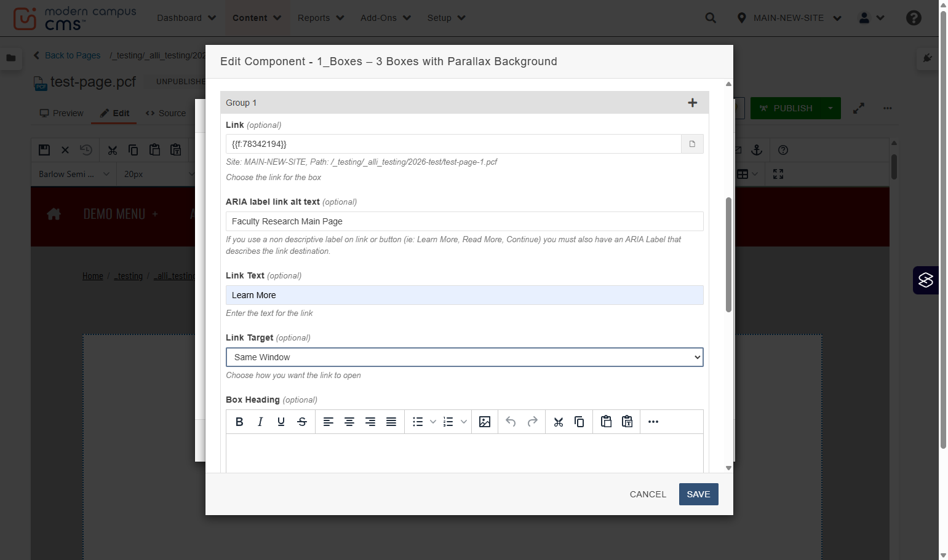Open the floating layered widget icon
The height and width of the screenshot is (560, 948).
point(926,280)
